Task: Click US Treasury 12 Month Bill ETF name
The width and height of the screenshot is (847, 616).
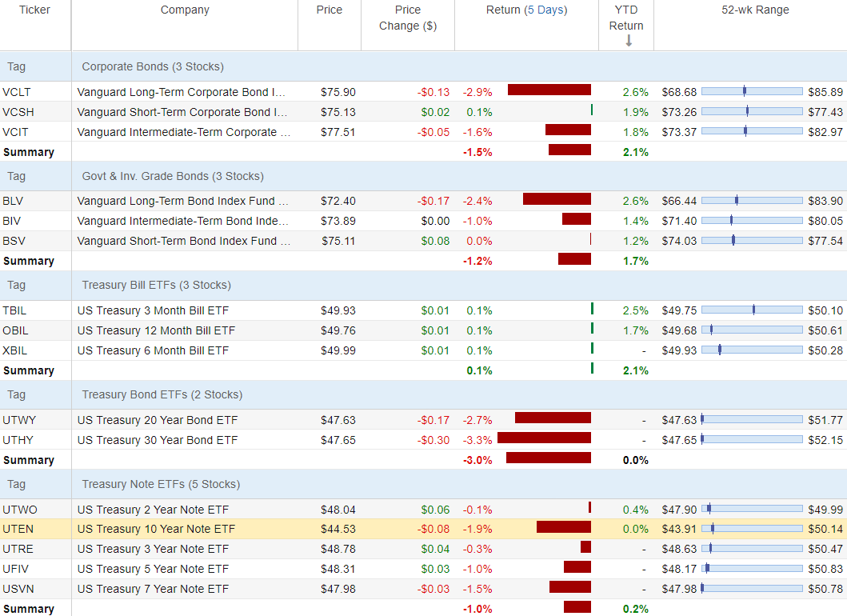Action: (156, 330)
